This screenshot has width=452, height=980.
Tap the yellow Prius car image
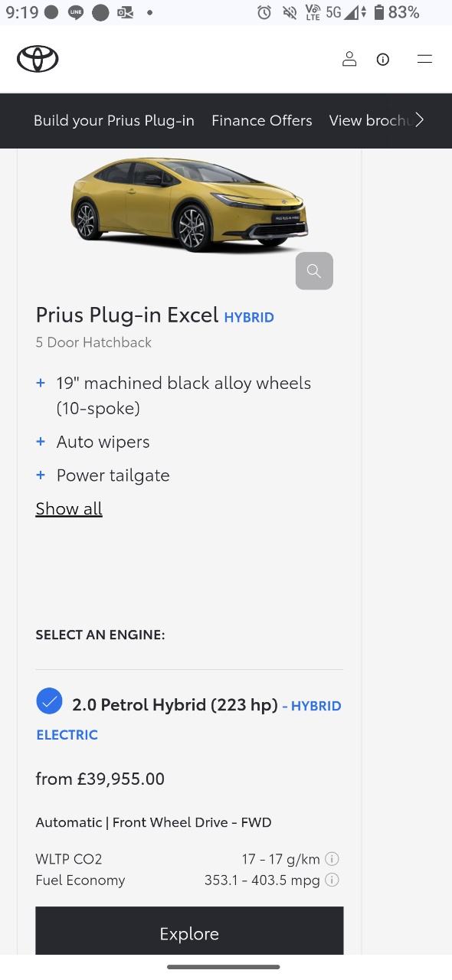[x=189, y=204]
